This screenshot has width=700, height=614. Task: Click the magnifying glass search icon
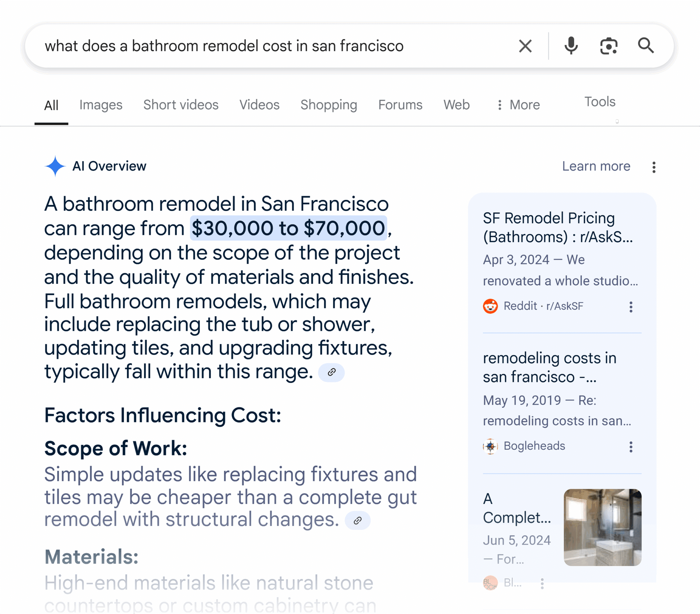click(x=646, y=45)
